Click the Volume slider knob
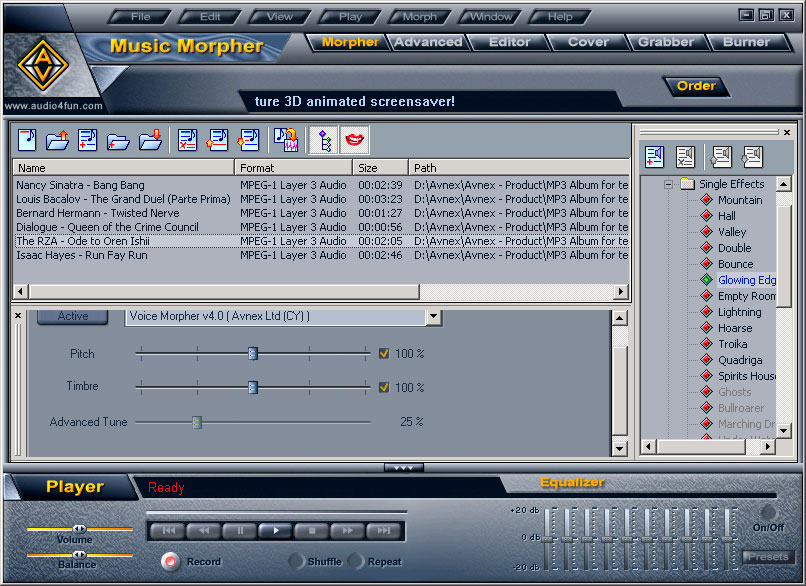806x586 pixels. pyautogui.click(x=79, y=528)
